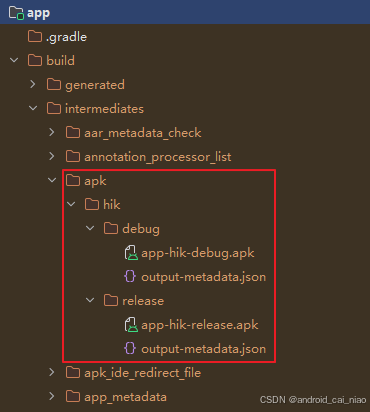Click the apk folder icon
370x412 pixels.
coord(73,181)
